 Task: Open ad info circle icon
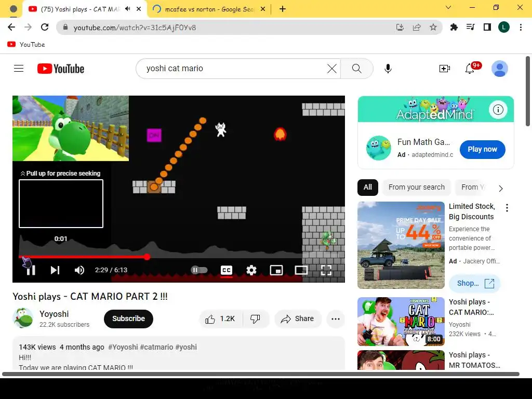[x=498, y=110]
